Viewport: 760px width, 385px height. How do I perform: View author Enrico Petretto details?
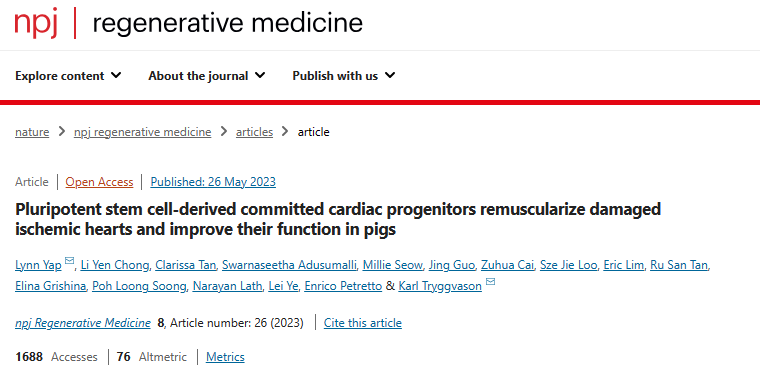[x=343, y=286]
